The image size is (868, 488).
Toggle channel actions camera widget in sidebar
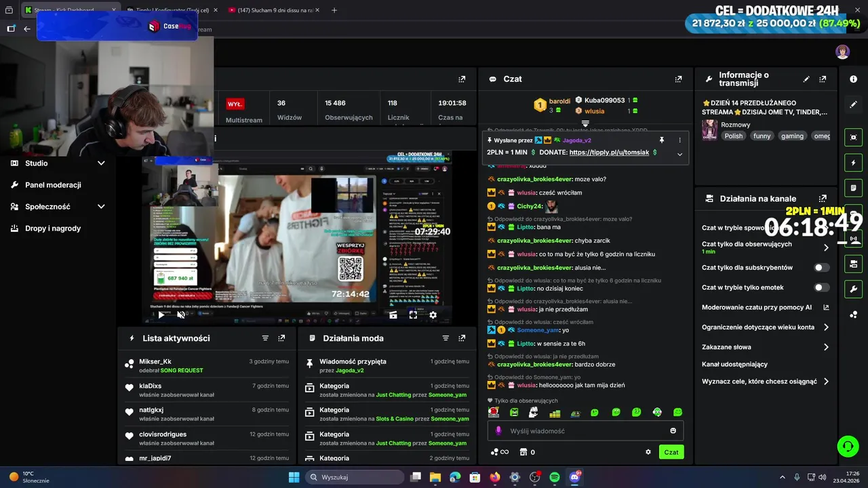853,264
